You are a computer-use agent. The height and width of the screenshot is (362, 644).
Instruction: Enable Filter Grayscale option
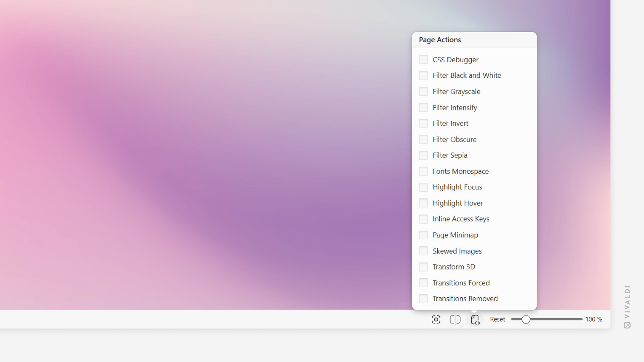tap(423, 92)
